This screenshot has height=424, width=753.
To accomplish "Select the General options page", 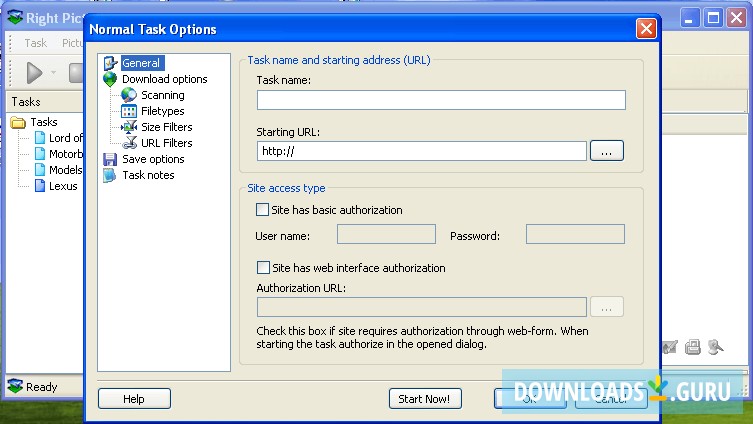I will coord(141,63).
